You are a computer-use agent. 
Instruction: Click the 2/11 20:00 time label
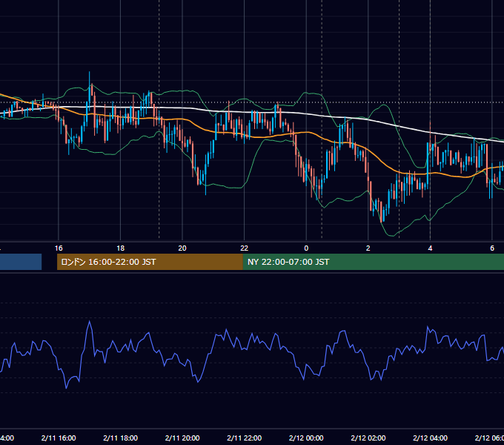[182, 438]
